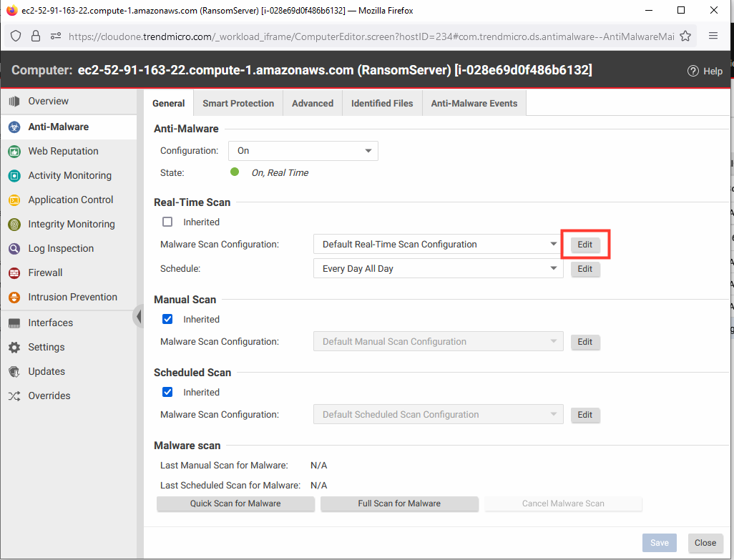Click the Web Reputation icon
This screenshot has height=560, width=734.
pyautogui.click(x=14, y=151)
